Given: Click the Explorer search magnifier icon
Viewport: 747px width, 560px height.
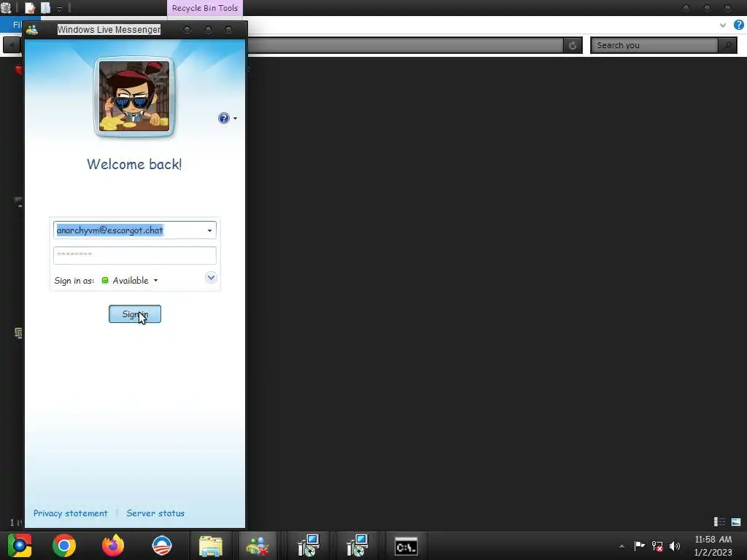Looking at the screenshot, I should pyautogui.click(x=727, y=45).
